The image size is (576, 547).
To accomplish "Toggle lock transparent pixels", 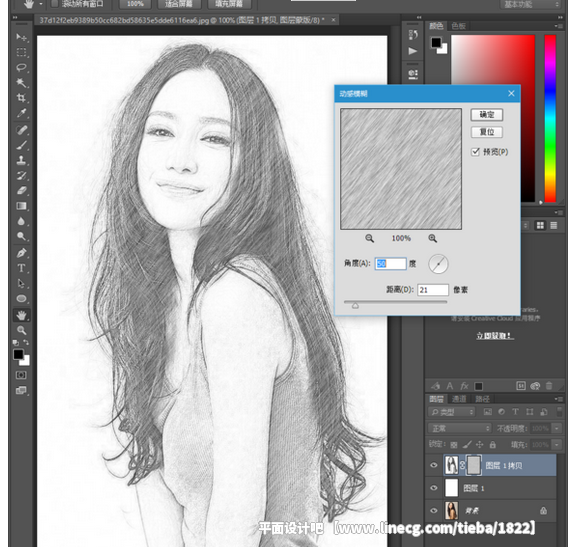I will [x=454, y=445].
